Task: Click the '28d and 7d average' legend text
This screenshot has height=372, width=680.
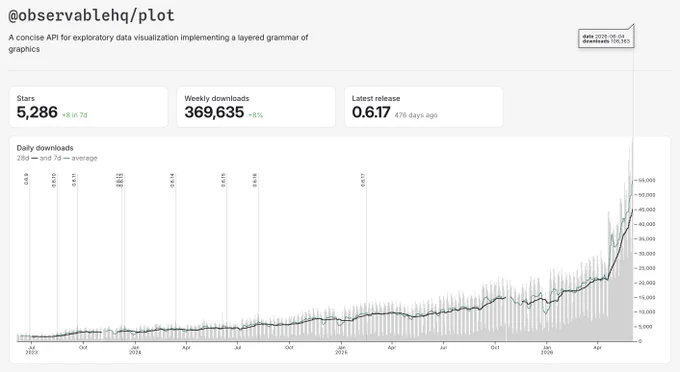Action: pyautogui.click(x=57, y=158)
